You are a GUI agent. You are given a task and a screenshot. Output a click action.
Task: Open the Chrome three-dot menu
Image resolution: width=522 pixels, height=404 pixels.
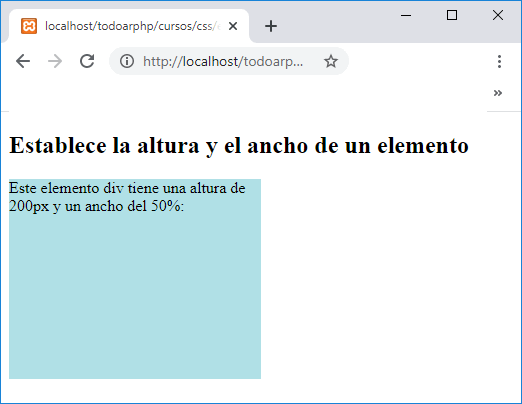(x=499, y=61)
